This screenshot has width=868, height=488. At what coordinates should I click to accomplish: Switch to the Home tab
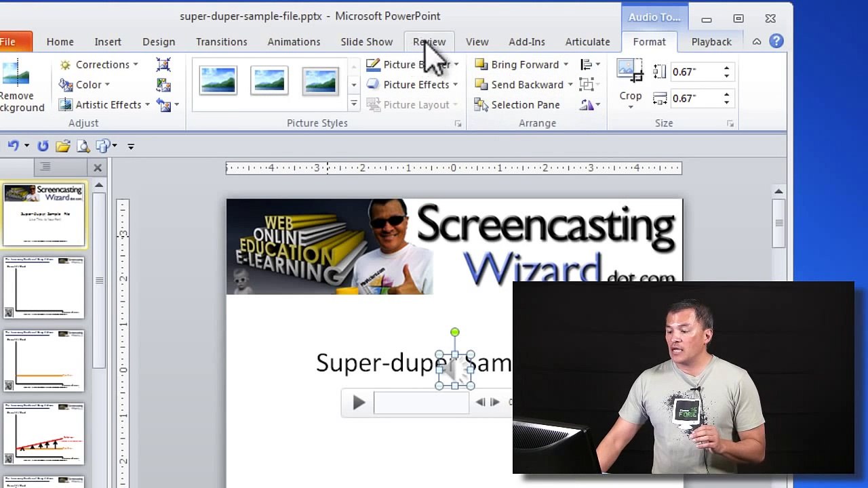point(60,41)
